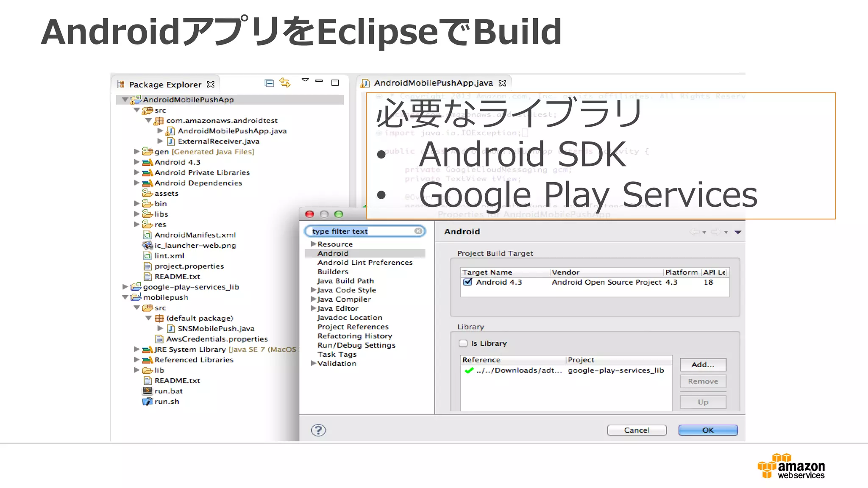868x488 pixels.
Task: Open Run/Debug Settings page
Action: (x=356, y=345)
